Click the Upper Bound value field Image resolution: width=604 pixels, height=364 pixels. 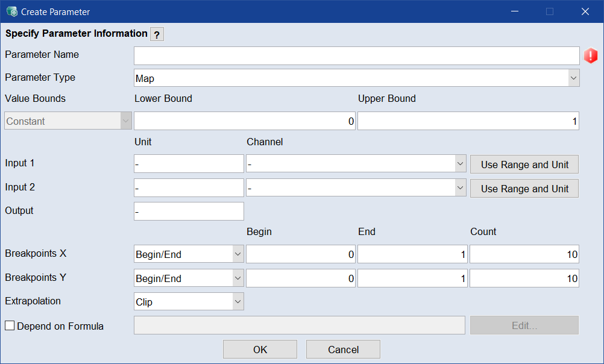468,121
